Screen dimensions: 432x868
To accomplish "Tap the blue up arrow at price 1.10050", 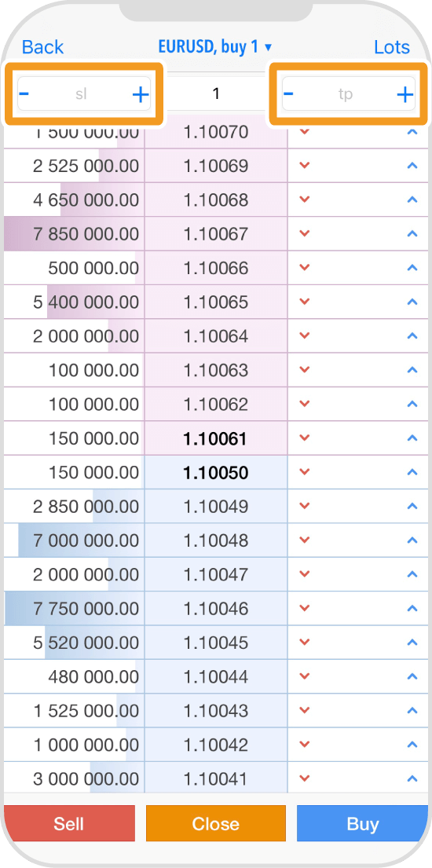I will click(412, 473).
